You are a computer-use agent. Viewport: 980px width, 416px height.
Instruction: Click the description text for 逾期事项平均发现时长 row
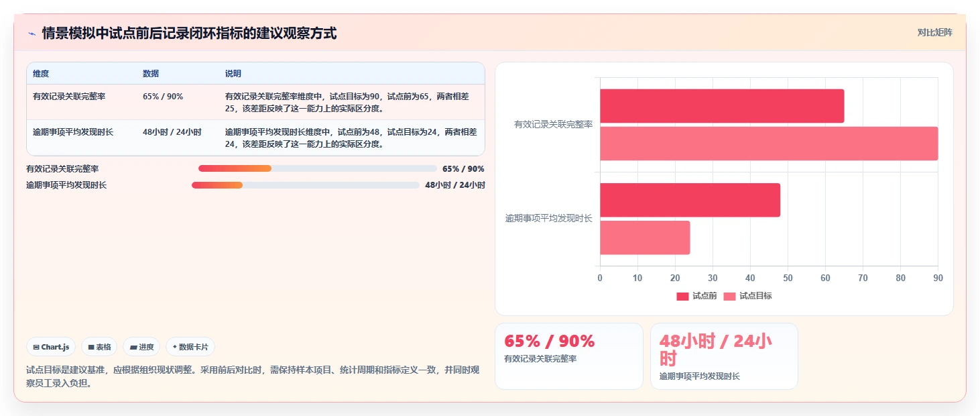tap(351, 138)
